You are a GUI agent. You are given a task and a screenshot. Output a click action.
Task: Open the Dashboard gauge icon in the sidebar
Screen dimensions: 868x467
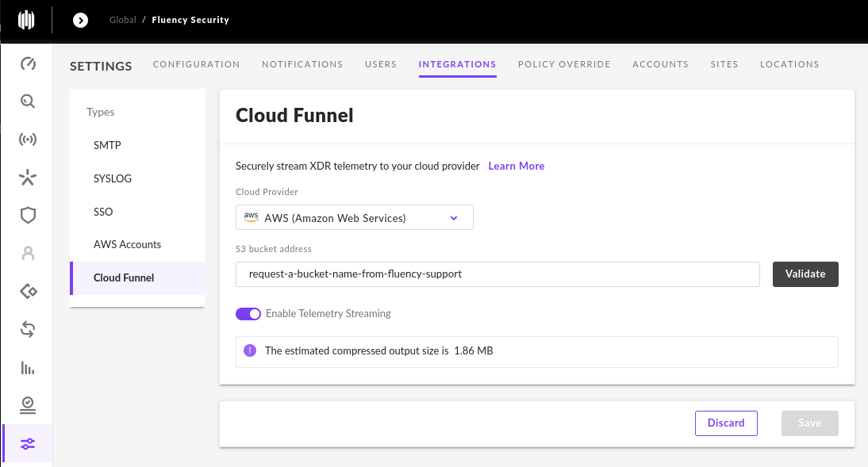pyautogui.click(x=28, y=63)
